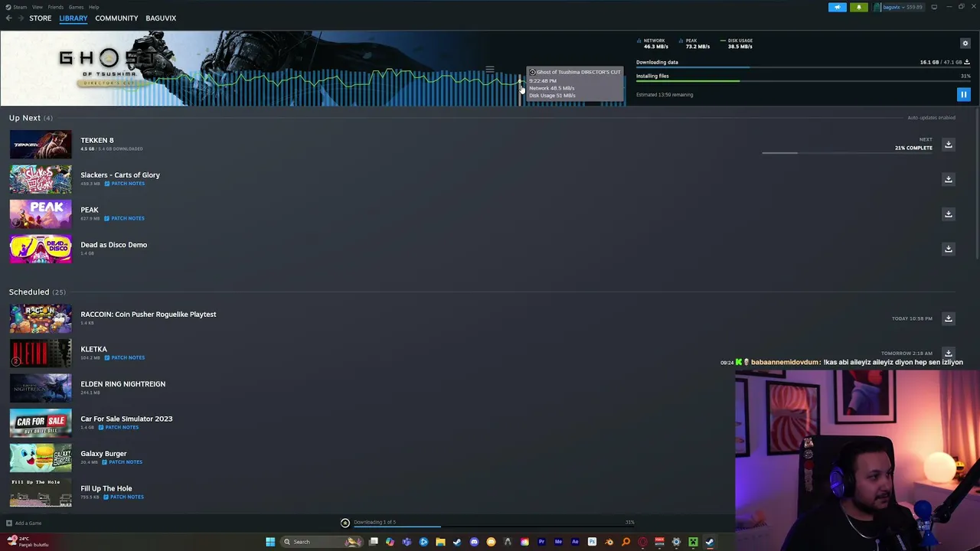Open the View menu
Image resolution: width=980 pixels, height=551 pixels.
pos(37,7)
